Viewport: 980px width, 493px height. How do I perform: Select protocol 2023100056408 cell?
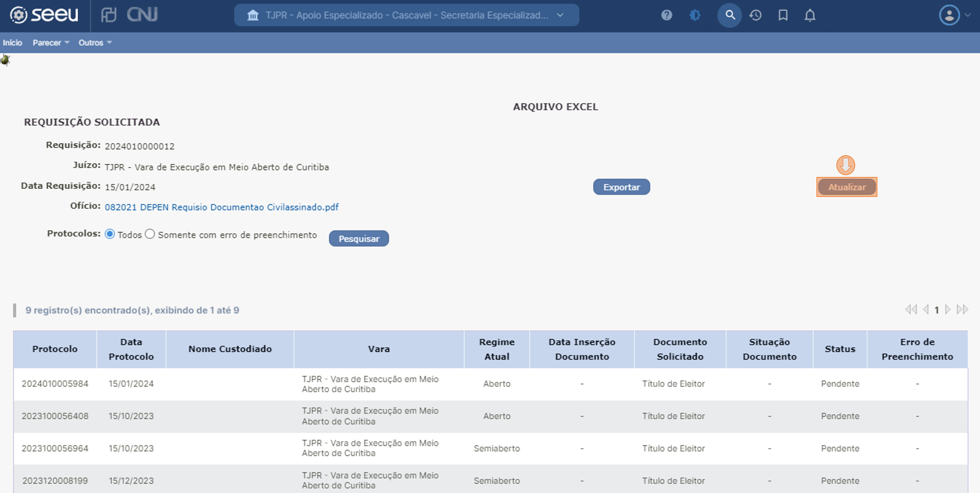pyautogui.click(x=55, y=416)
